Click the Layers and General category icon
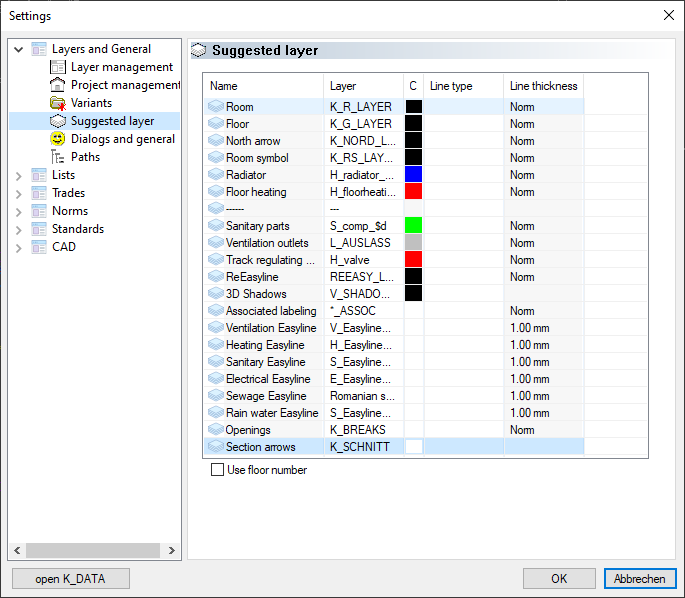Screen dimensions: 685x598 pos(39,49)
